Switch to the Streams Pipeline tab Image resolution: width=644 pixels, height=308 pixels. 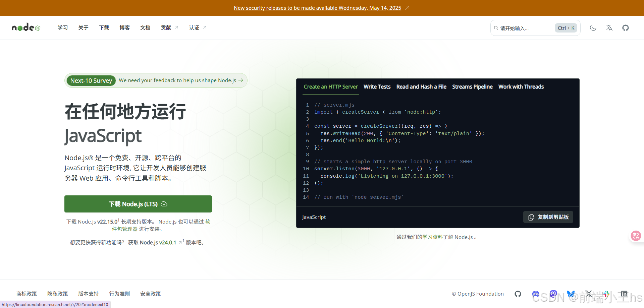472,87
